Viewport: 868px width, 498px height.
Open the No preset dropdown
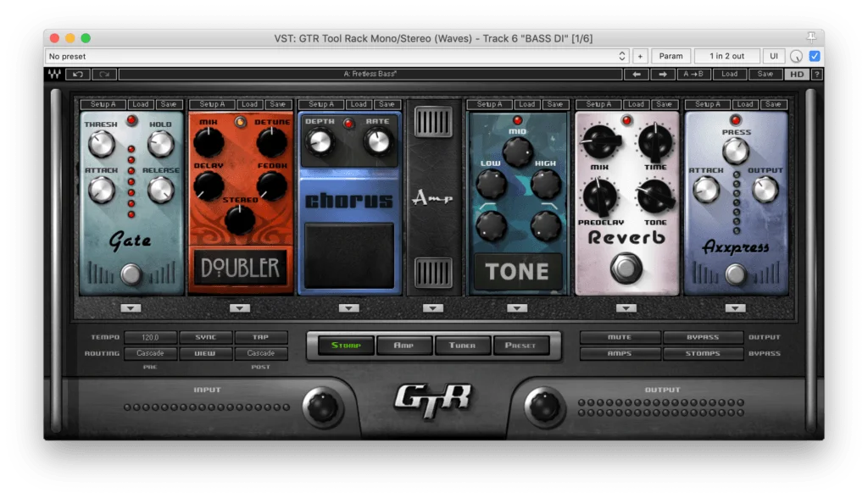pyautogui.click(x=337, y=56)
